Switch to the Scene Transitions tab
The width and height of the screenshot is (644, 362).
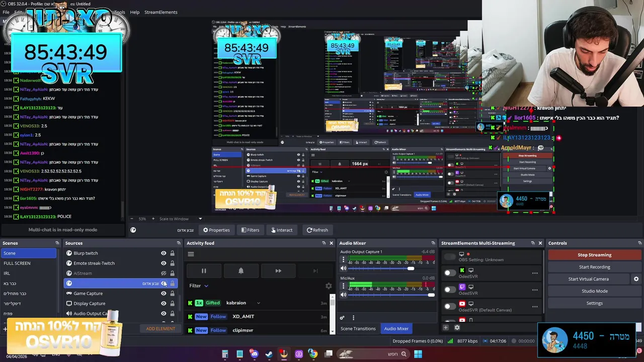pos(358,329)
